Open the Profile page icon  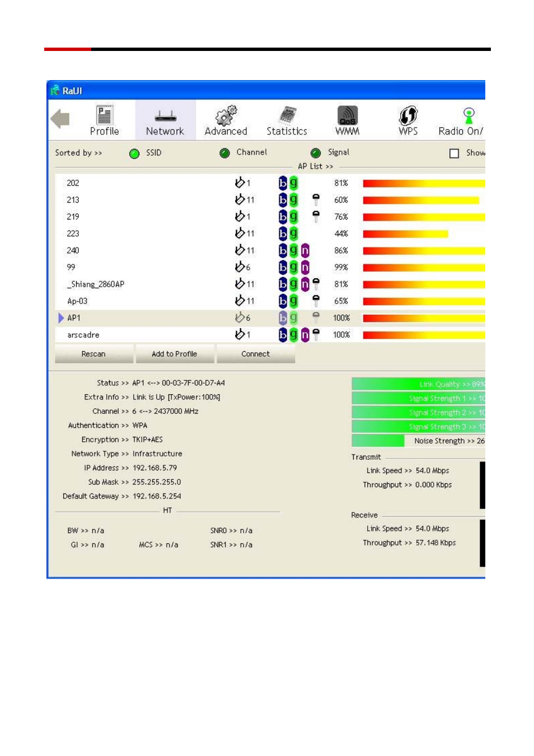point(104,114)
